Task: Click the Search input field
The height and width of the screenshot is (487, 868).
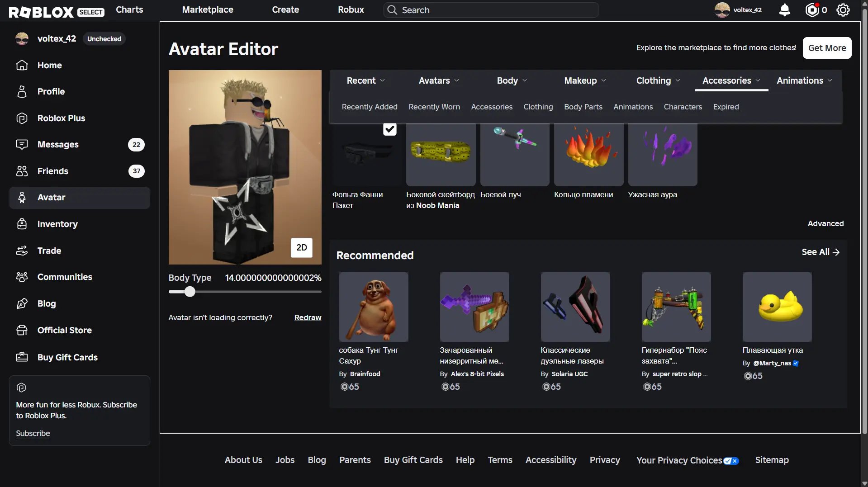Action: (491, 10)
